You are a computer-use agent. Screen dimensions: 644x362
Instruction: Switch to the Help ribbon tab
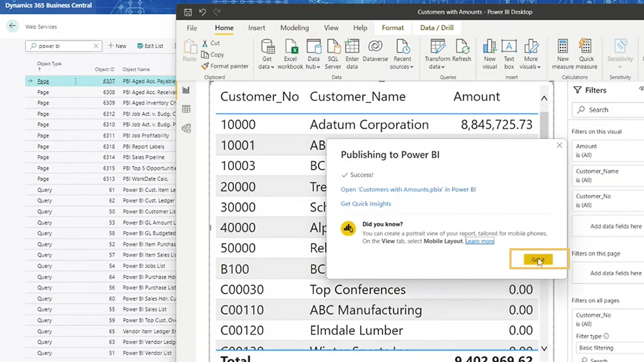(360, 28)
